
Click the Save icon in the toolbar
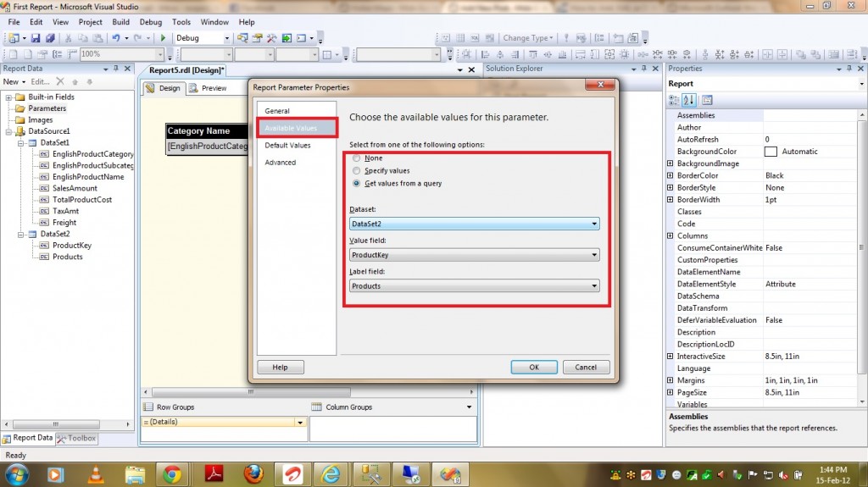[x=36, y=38]
